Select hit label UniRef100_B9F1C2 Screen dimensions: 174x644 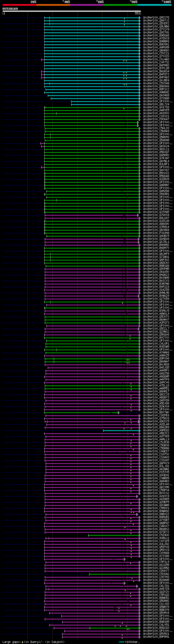click(x=156, y=89)
